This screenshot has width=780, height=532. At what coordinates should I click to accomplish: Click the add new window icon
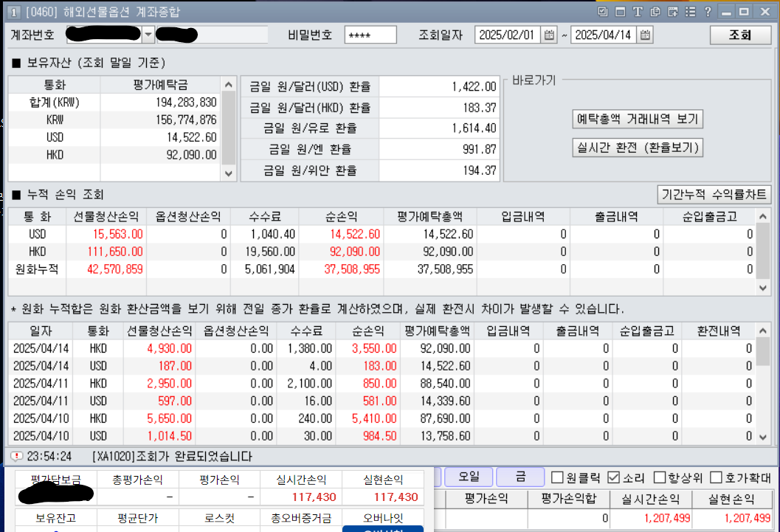pos(673,12)
